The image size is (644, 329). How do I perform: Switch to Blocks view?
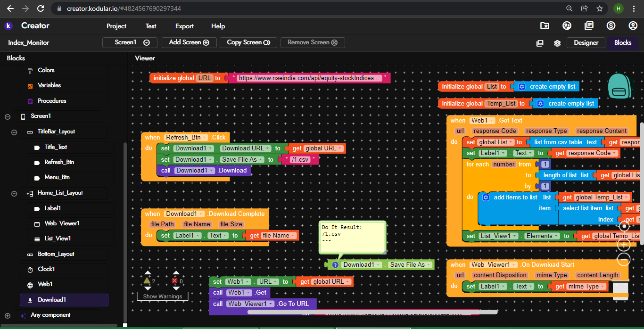tap(623, 42)
